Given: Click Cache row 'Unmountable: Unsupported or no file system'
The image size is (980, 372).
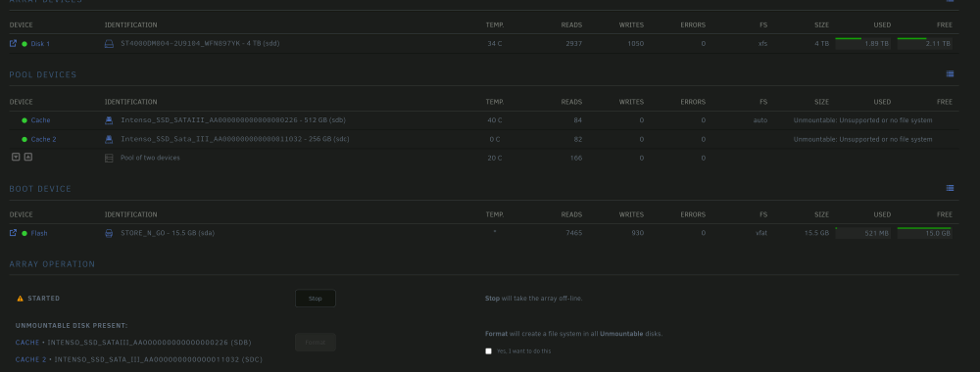Looking at the screenshot, I should coord(862,120).
